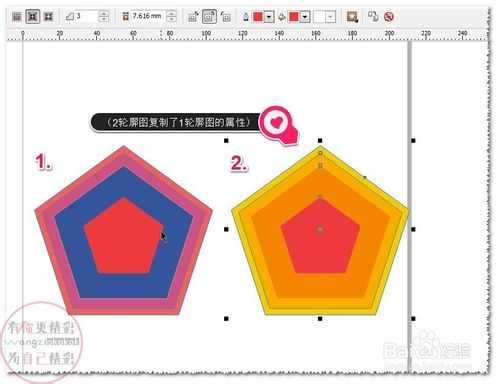The image size is (500, 384).
Task: Click the middle-left selection handle
Action: tap(226, 229)
